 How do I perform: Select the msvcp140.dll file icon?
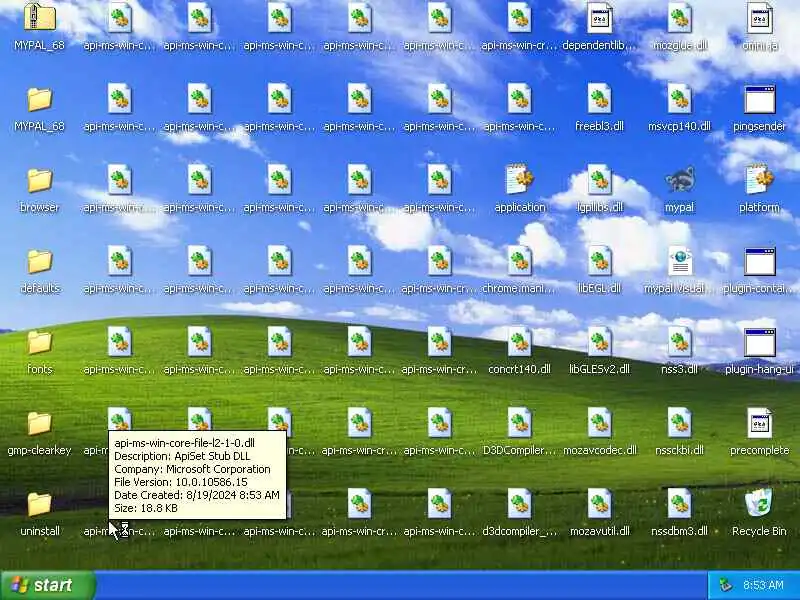[x=680, y=98]
